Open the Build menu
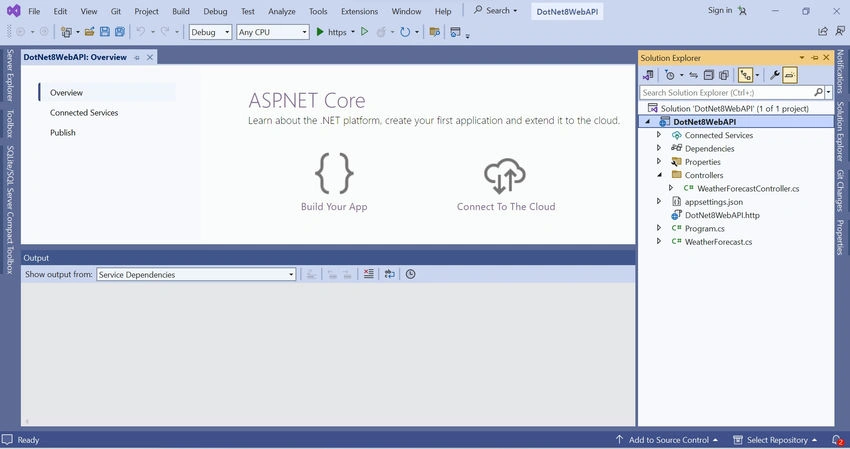 coord(181,11)
